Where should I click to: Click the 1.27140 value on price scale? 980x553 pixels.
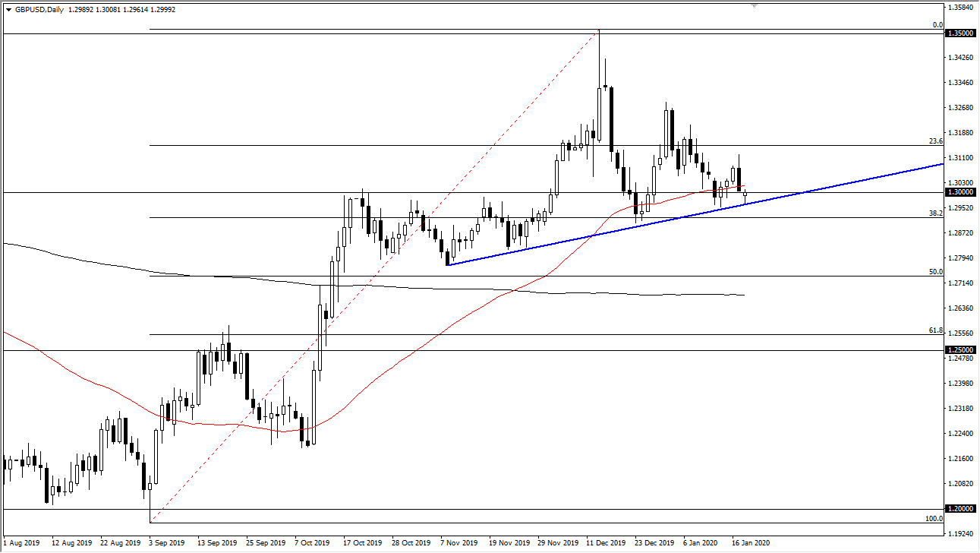pos(960,283)
